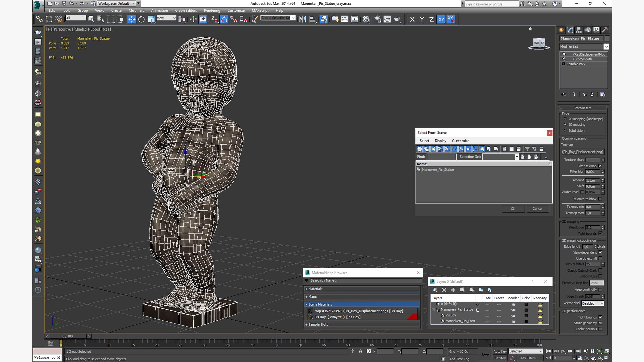Open the Create command panel tab
644x362 pixels.
tap(561, 30)
